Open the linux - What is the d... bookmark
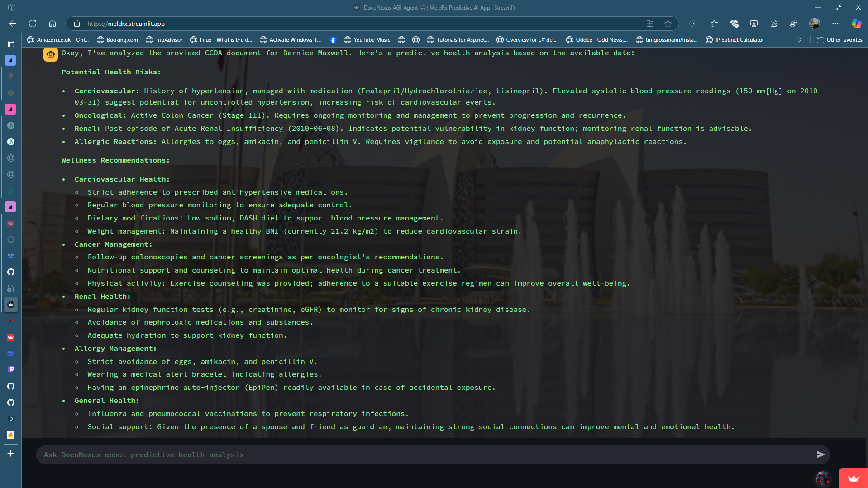The height and width of the screenshot is (488, 868). tap(221, 40)
